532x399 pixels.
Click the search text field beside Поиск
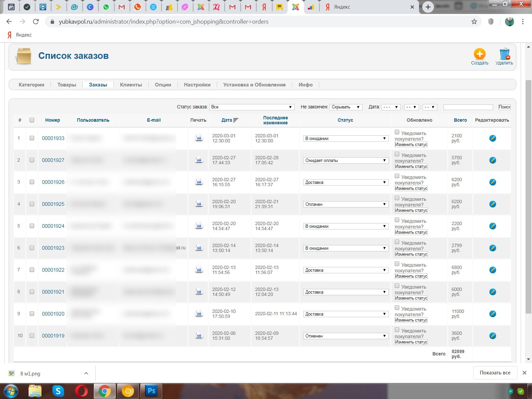pyautogui.click(x=468, y=107)
